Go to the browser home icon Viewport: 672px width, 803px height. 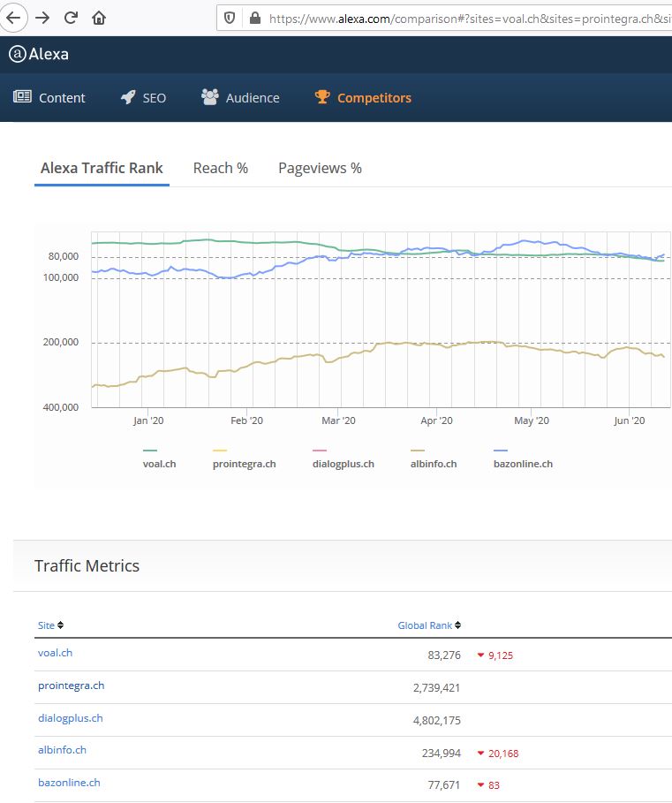tap(99, 17)
